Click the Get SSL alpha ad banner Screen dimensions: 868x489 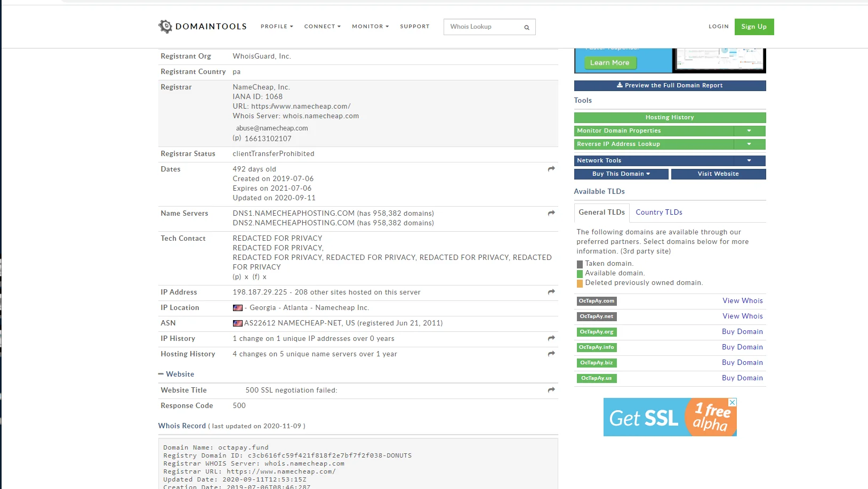click(670, 417)
